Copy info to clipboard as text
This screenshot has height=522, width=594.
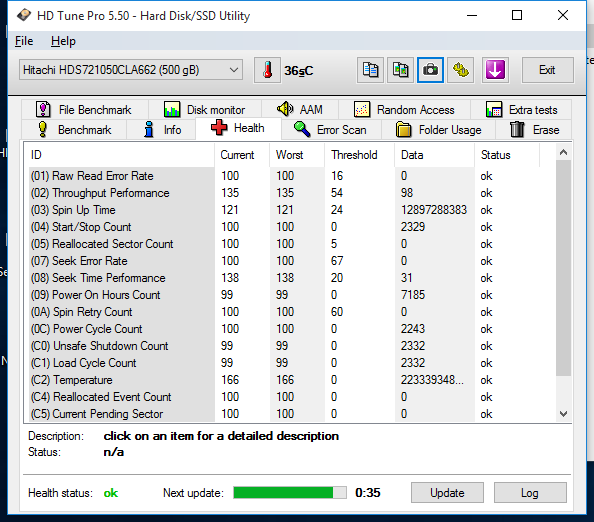click(x=370, y=70)
